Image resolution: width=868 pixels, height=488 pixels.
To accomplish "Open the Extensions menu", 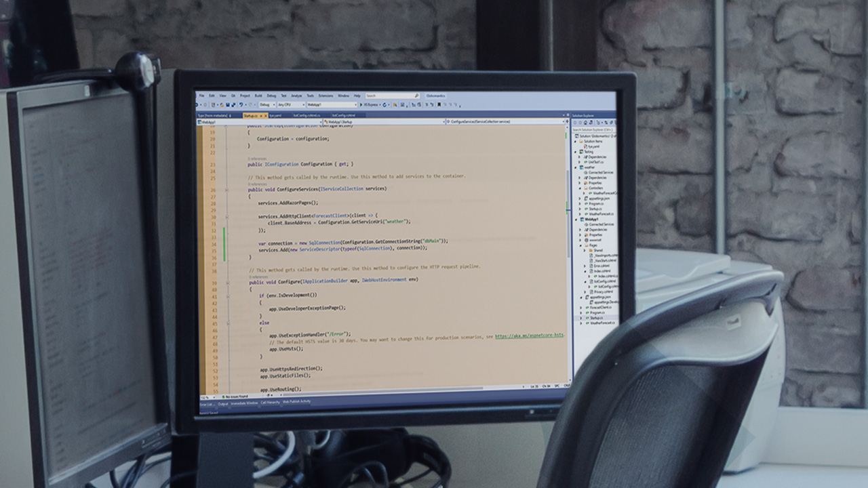I will (325, 96).
